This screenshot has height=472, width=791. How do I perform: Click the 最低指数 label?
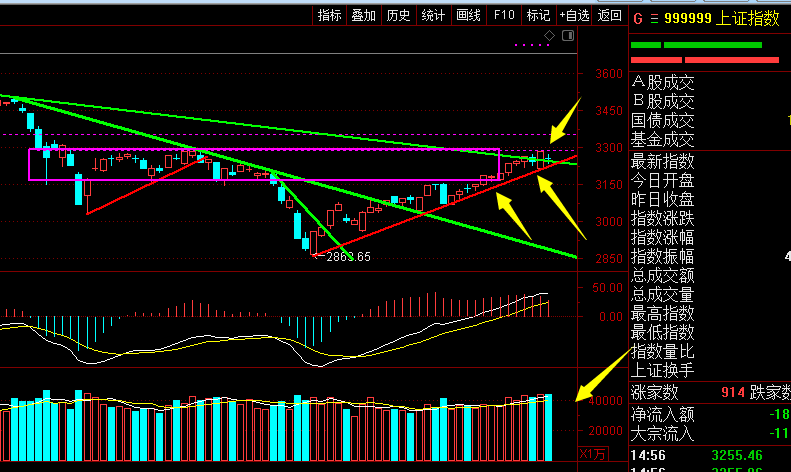[x=662, y=332]
